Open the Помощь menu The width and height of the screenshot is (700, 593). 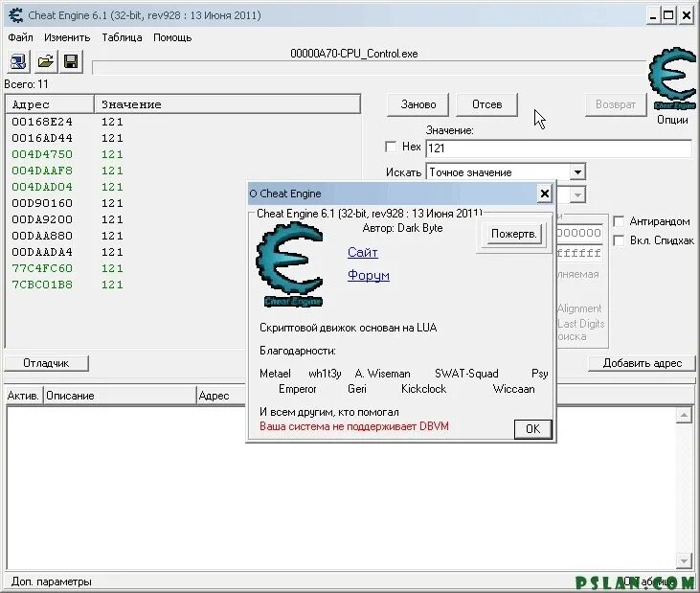tap(172, 37)
